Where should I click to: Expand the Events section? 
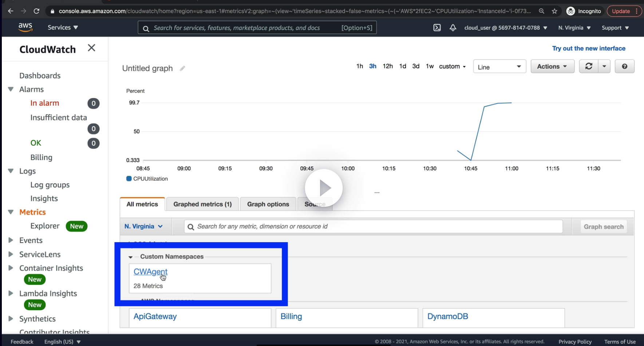click(11, 240)
